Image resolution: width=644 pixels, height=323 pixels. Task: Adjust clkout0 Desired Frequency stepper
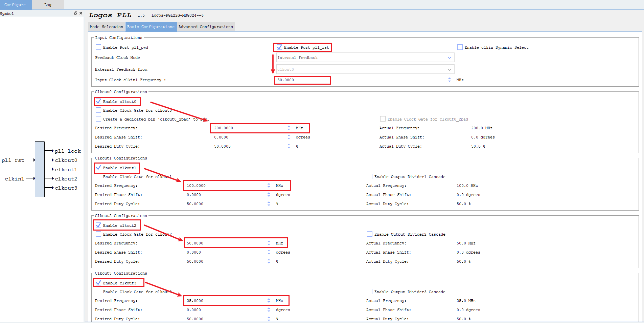[289, 128]
